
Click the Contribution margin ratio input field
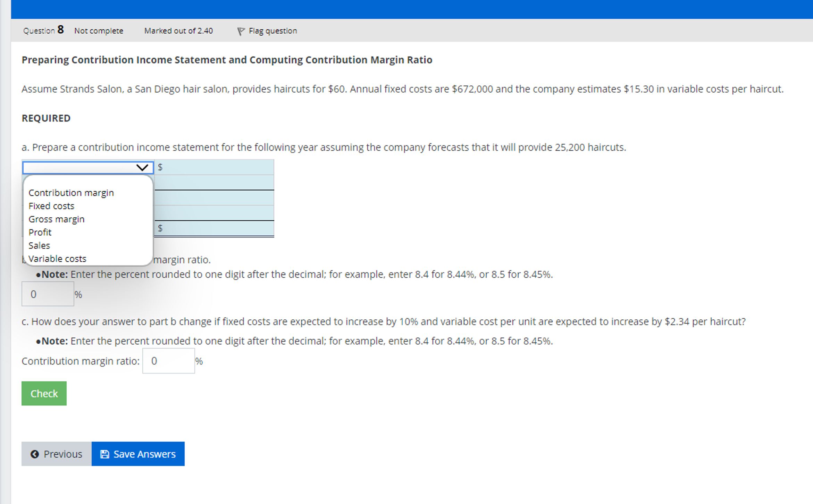pyautogui.click(x=168, y=361)
